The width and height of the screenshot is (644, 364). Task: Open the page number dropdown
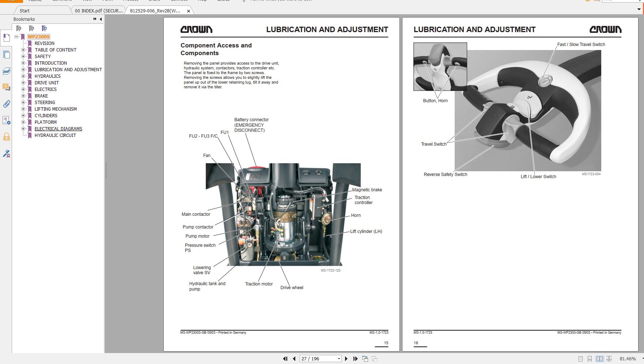click(x=339, y=359)
